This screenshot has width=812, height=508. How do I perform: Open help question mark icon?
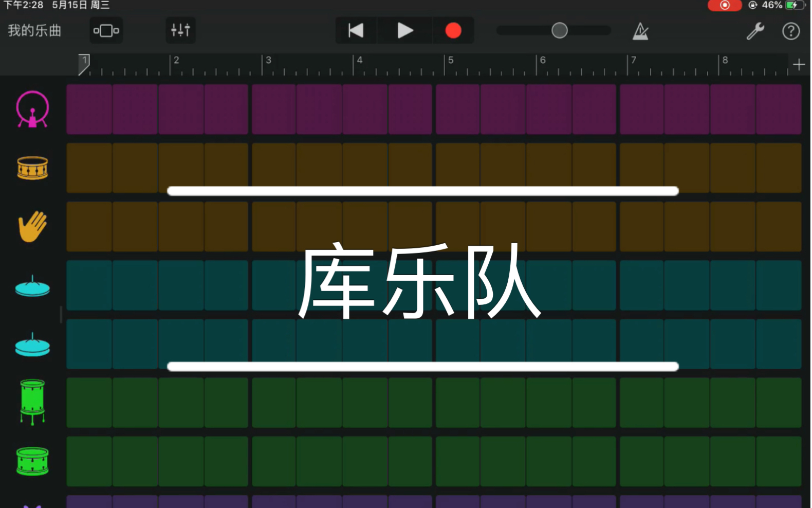click(x=791, y=31)
